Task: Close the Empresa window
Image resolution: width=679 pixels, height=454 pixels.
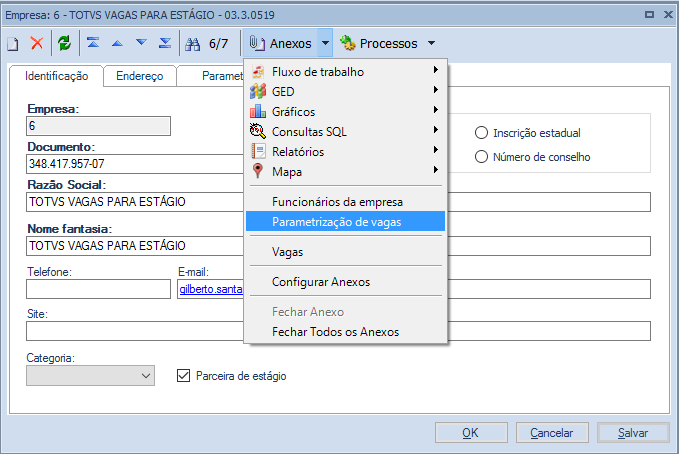Action: pos(668,14)
